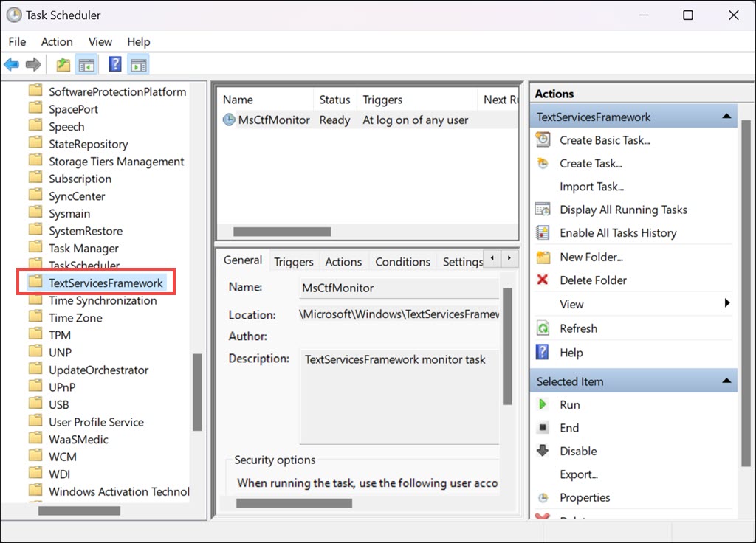Toggle the console tree show/hide toolbar button
The height and width of the screenshot is (543, 756).
pyautogui.click(x=86, y=64)
